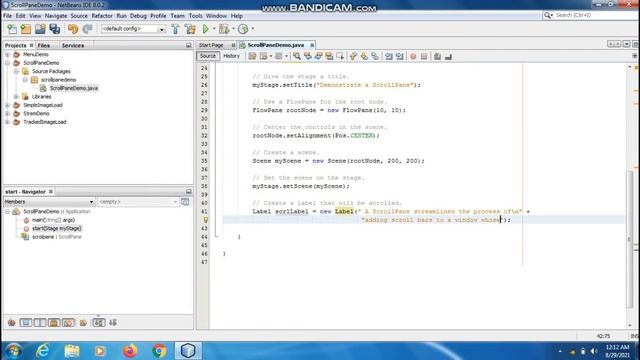Viewport: 640px width, 360px height.
Task: Toggle Sort by Source in Navigator
Action: [113, 323]
